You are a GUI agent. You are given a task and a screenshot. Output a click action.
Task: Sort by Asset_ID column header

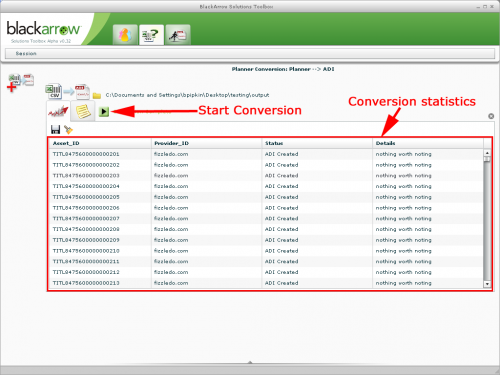tap(100, 143)
